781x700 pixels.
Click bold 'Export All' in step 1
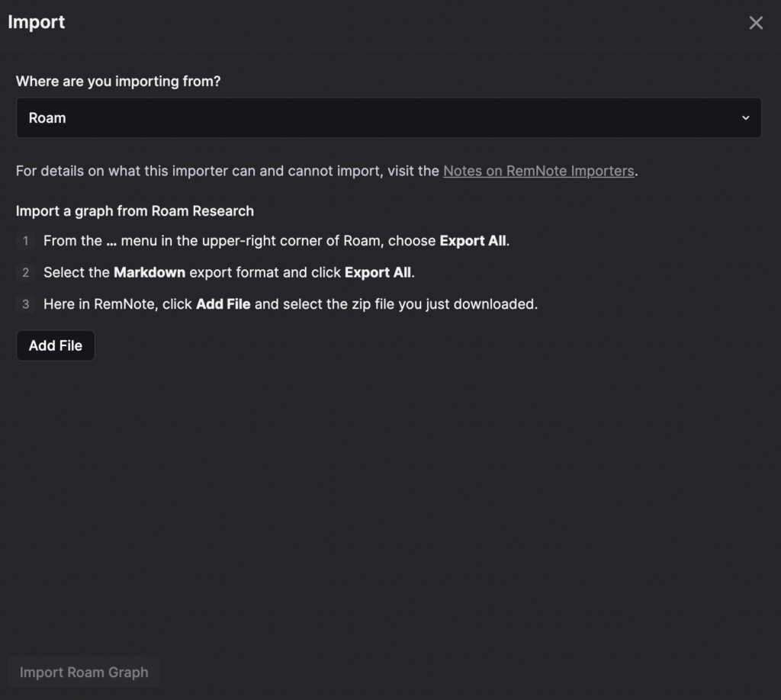coord(473,241)
